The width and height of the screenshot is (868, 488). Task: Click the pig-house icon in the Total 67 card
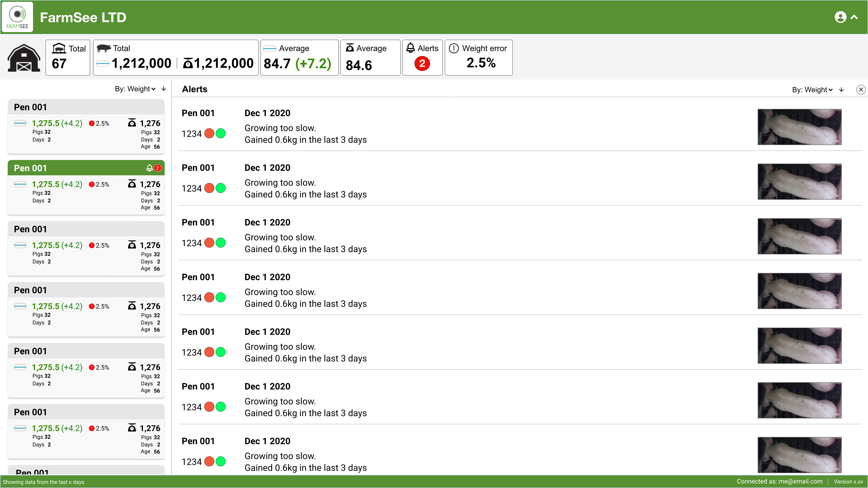point(59,49)
